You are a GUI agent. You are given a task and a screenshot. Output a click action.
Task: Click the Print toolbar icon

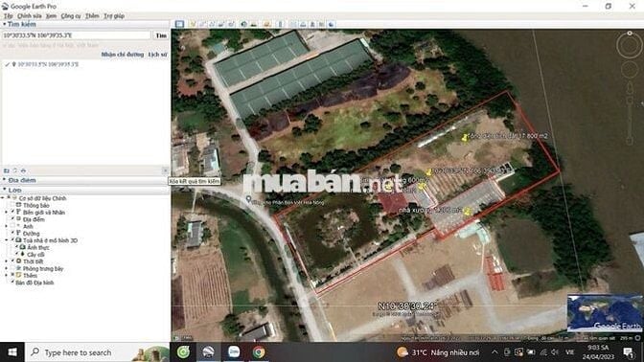(x=303, y=24)
